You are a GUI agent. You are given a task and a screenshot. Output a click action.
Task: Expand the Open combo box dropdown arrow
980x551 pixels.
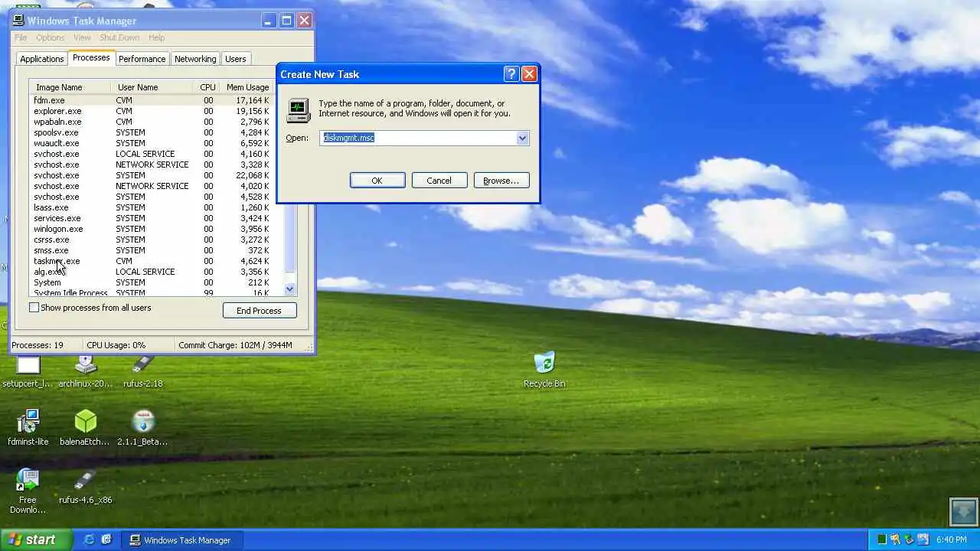(x=522, y=138)
